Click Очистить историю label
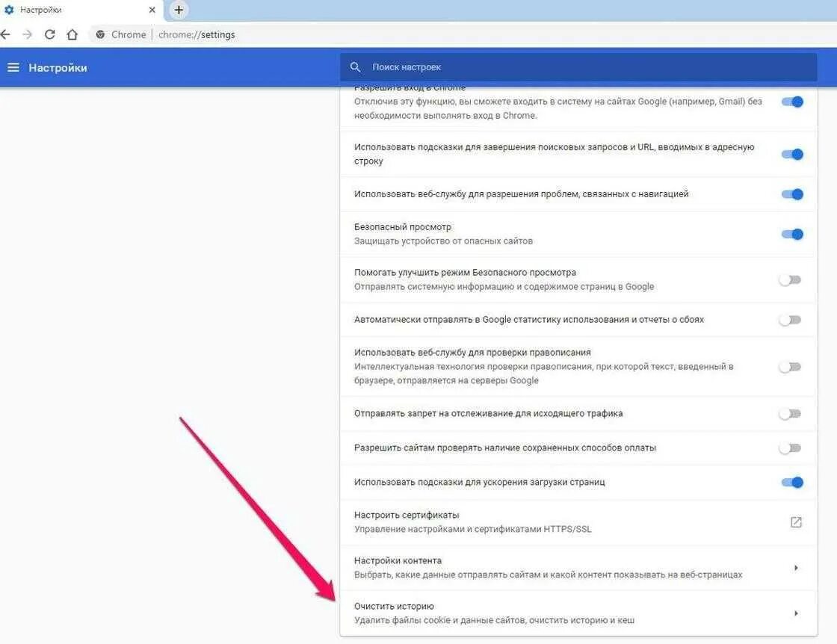837x644 pixels. coord(394,606)
